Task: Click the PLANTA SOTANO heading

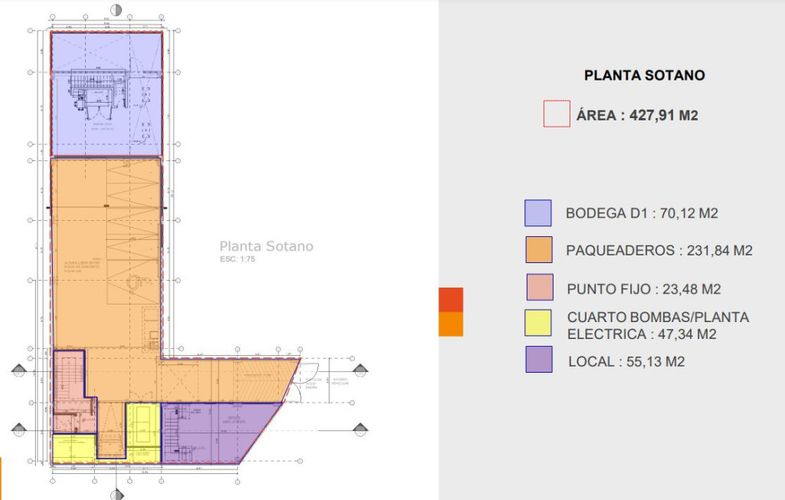Action: click(644, 76)
